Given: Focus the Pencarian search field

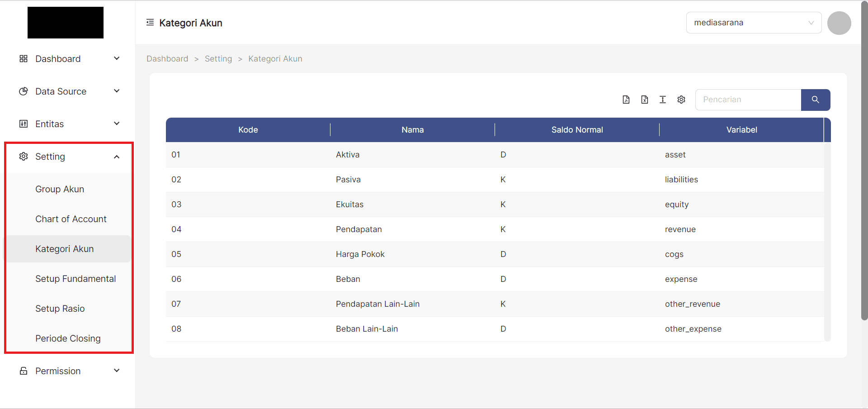Looking at the screenshot, I should pyautogui.click(x=748, y=100).
